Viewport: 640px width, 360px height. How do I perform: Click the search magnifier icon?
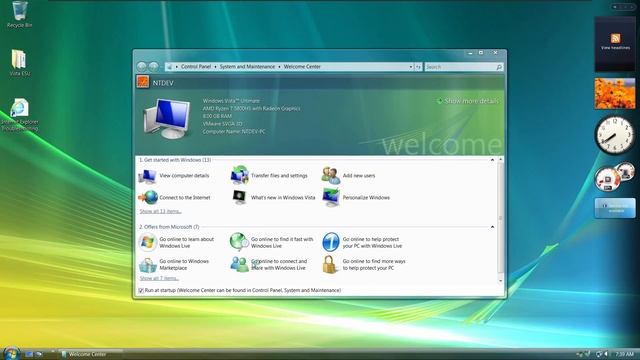499,67
